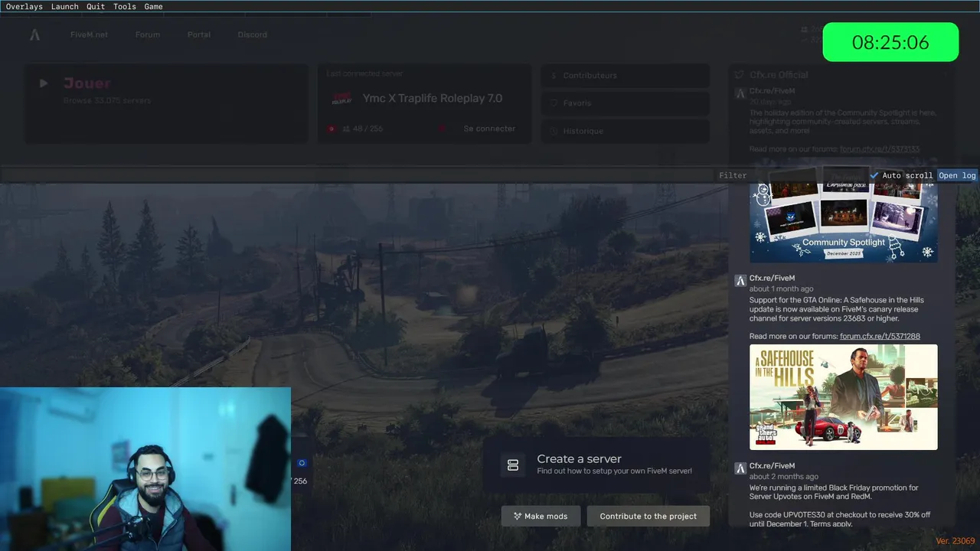980x551 pixels.
Task: Open the Overlays menu
Action: click(24, 6)
